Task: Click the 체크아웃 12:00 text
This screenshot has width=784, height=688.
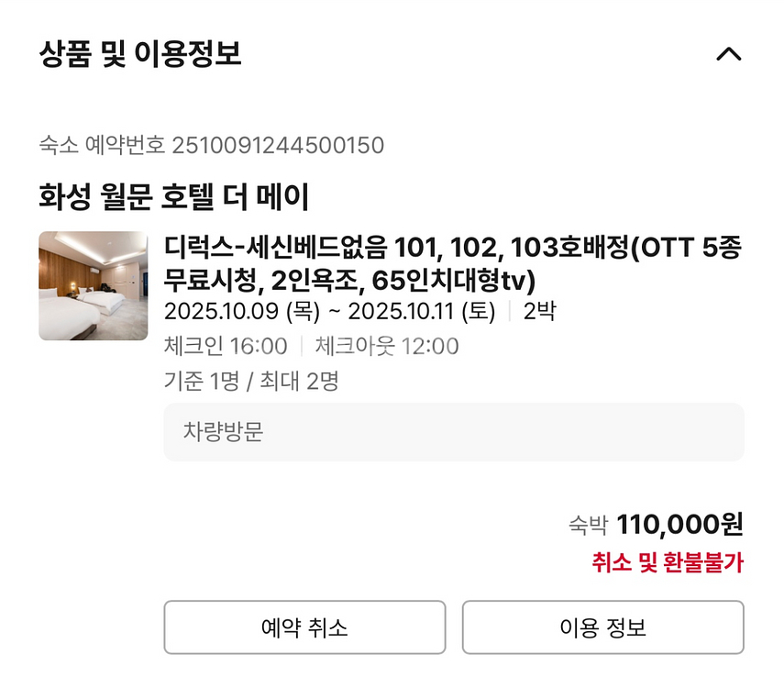Action: point(386,346)
